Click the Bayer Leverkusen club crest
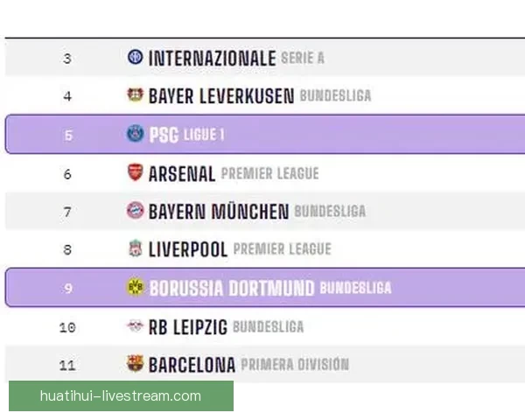Screen dimensions: 525x420 (x=135, y=96)
